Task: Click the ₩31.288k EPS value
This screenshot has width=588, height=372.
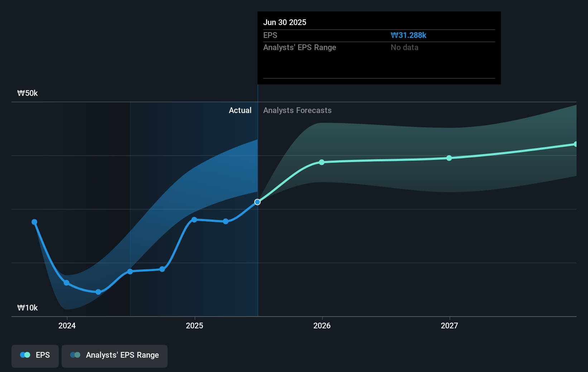Action: point(408,35)
